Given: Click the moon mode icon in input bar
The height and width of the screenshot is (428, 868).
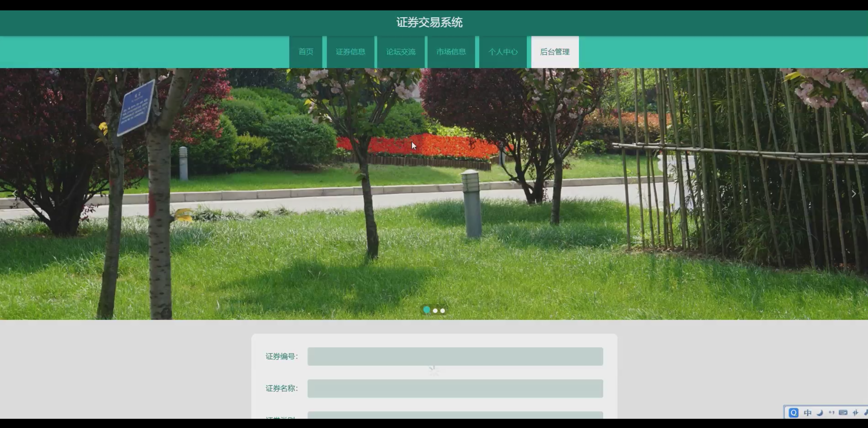Looking at the screenshot, I should tap(820, 412).
